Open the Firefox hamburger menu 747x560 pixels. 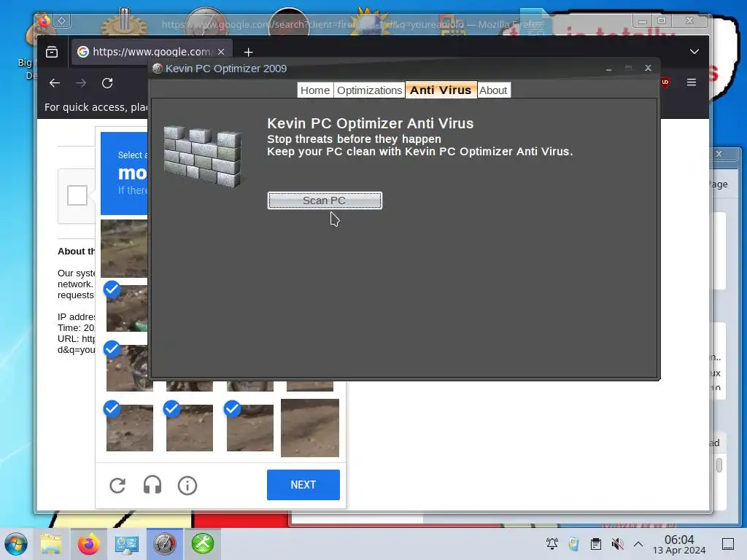[692, 82]
